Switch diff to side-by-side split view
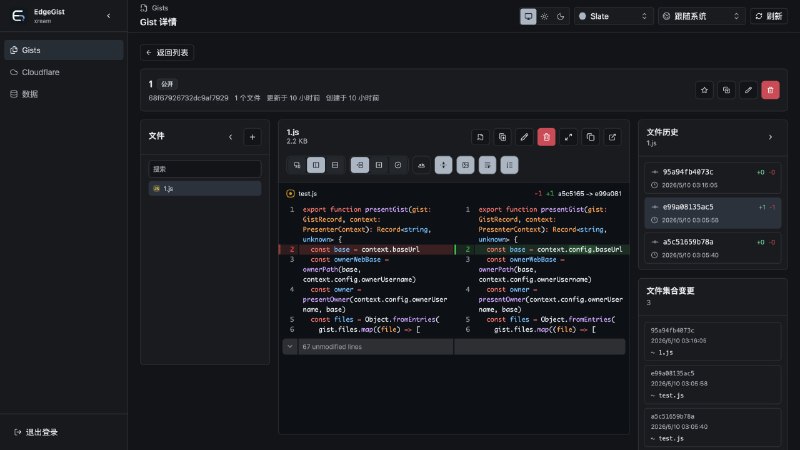 click(x=316, y=165)
